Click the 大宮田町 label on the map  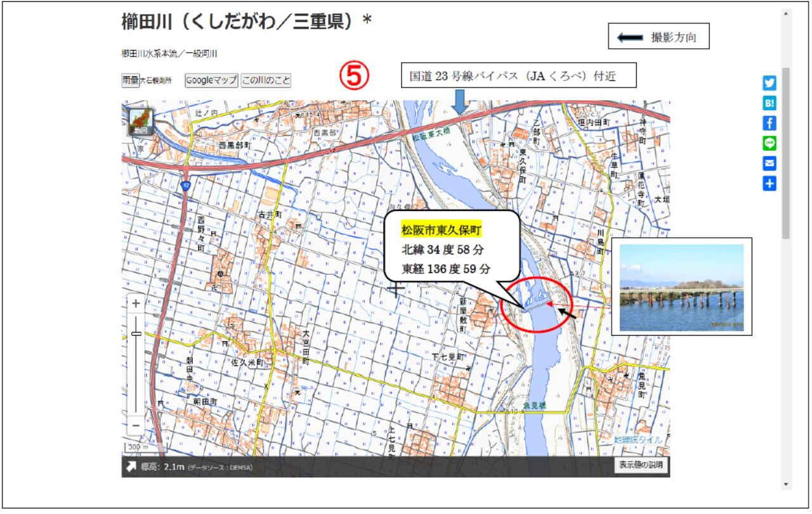point(306,347)
